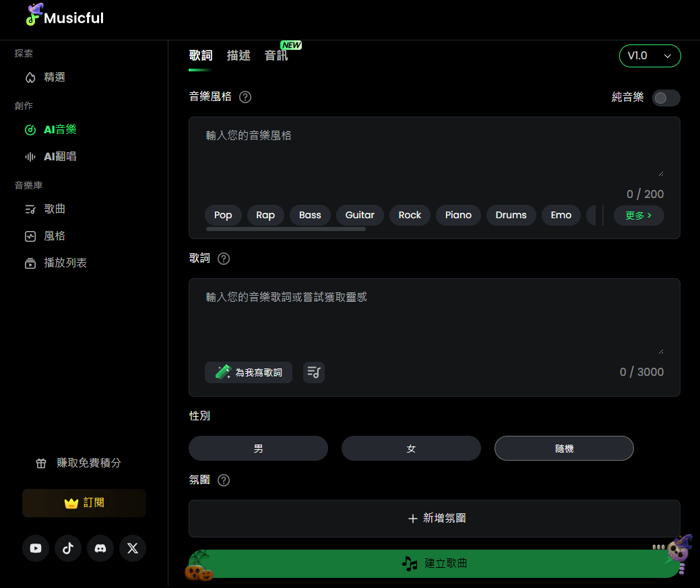This screenshot has width=700, height=588.
Task: Open the 音訊 tab marked NEW
Action: click(276, 56)
